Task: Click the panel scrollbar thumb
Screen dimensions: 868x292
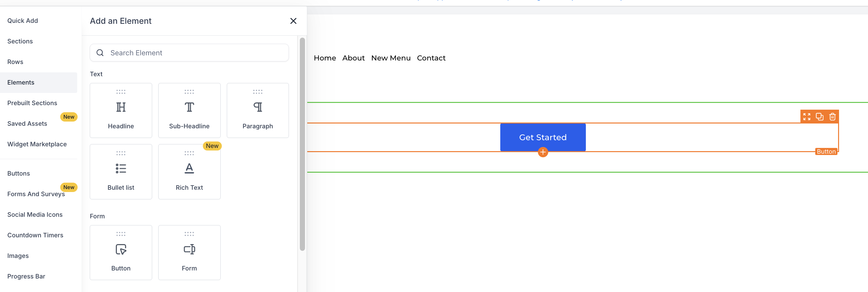Action: [x=301, y=145]
